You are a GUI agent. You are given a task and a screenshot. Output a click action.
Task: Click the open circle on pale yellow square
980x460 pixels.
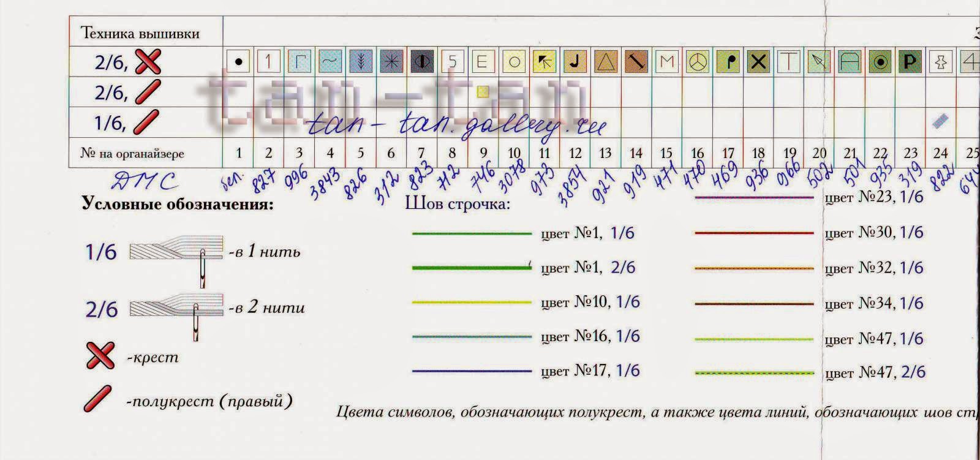513,61
